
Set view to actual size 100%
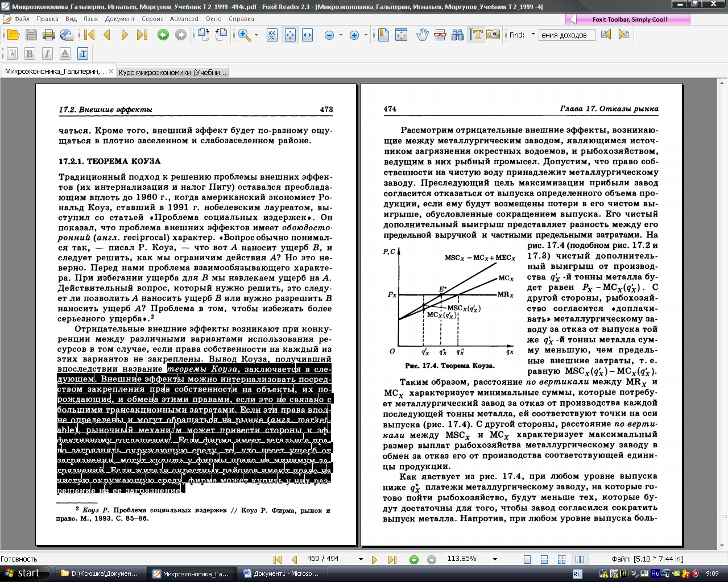272,35
